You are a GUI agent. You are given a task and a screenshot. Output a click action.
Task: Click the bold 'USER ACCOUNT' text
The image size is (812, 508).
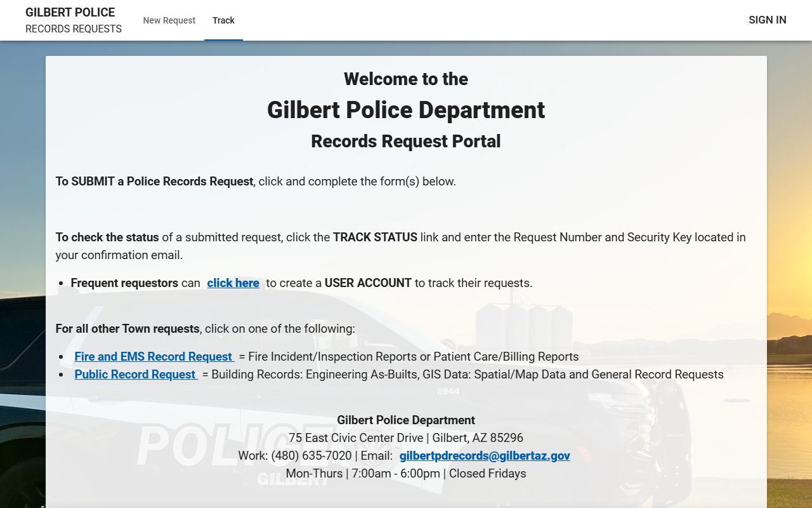[x=368, y=283]
